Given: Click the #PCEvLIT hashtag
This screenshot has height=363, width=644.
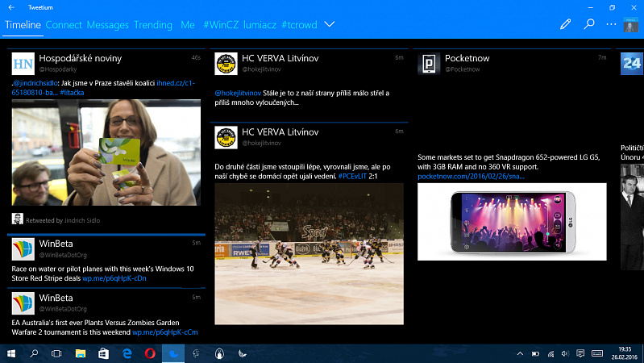Looking at the screenshot, I should point(352,177).
